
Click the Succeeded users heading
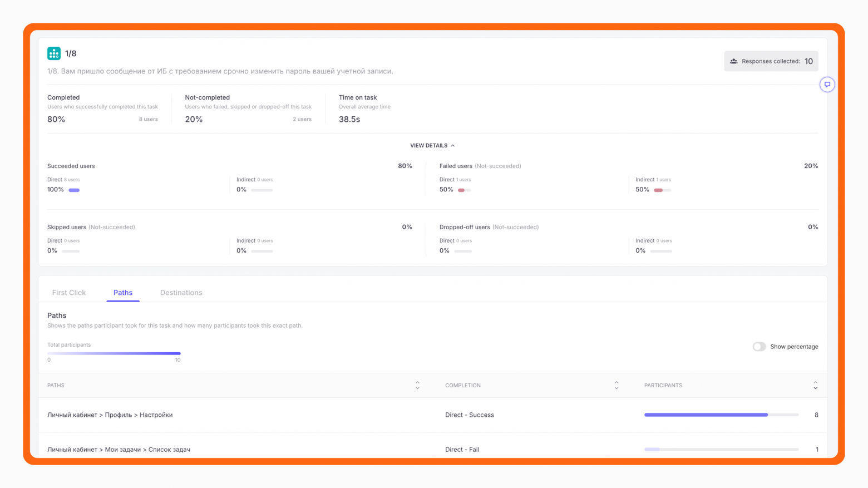(x=71, y=166)
